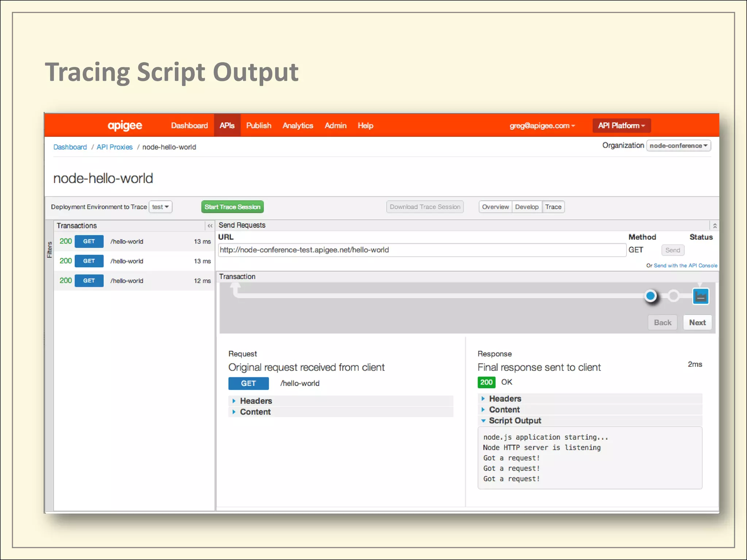747x560 pixels.
Task: Click the node-hello-world page heading
Action: (103, 179)
